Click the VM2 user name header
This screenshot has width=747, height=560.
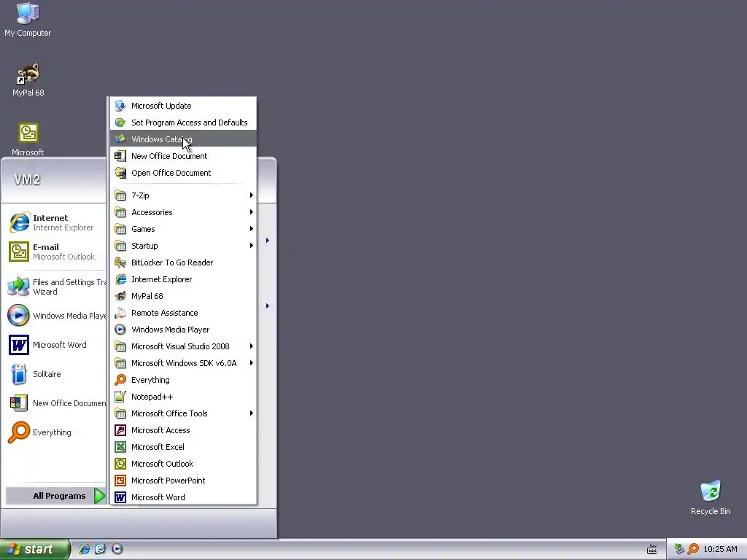tap(27, 179)
